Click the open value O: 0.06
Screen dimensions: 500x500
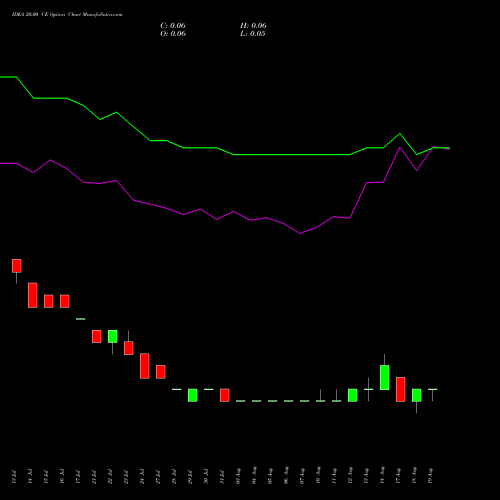tap(173, 34)
